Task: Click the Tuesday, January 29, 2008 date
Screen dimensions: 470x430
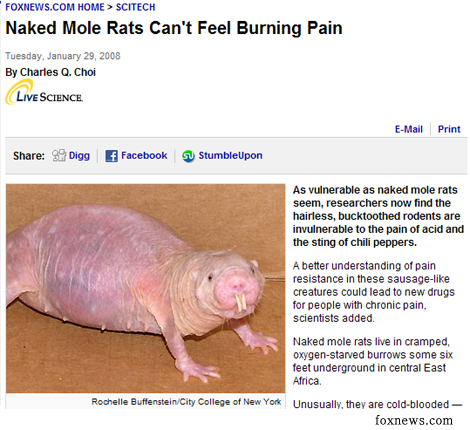Action: 63,56
